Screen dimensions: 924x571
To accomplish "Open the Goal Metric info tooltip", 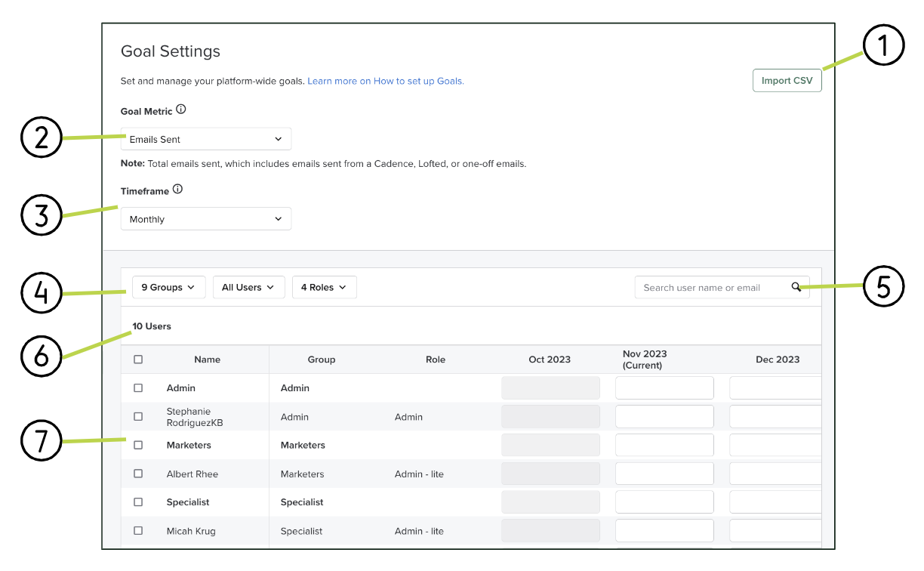I will (x=180, y=109).
